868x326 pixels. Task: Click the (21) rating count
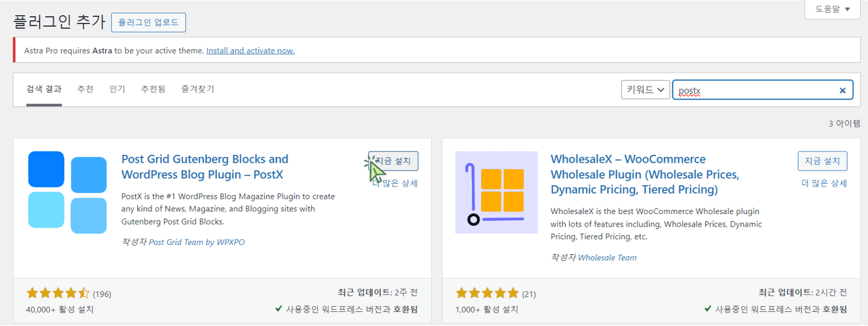(x=529, y=294)
